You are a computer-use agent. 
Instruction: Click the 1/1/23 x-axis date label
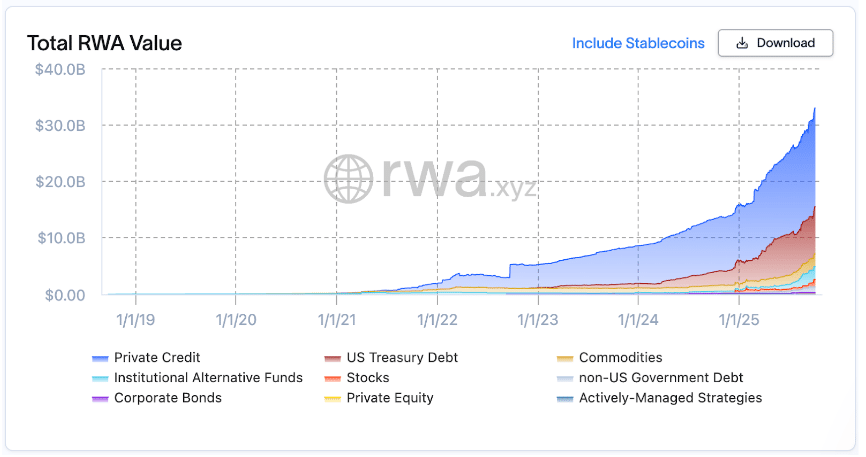click(x=537, y=319)
